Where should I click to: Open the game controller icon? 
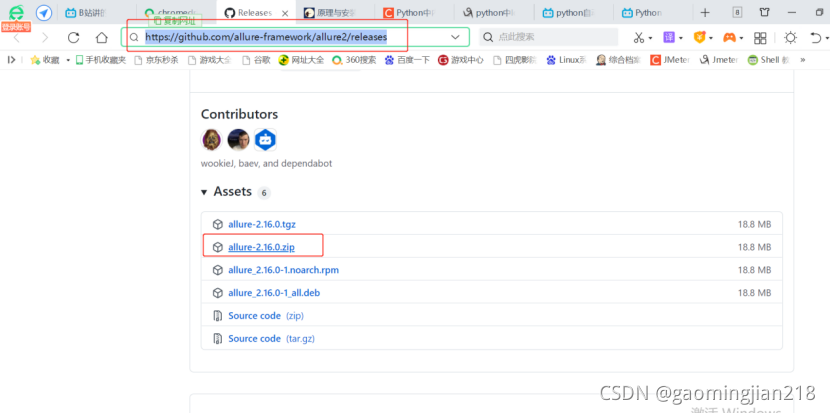[x=730, y=38]
